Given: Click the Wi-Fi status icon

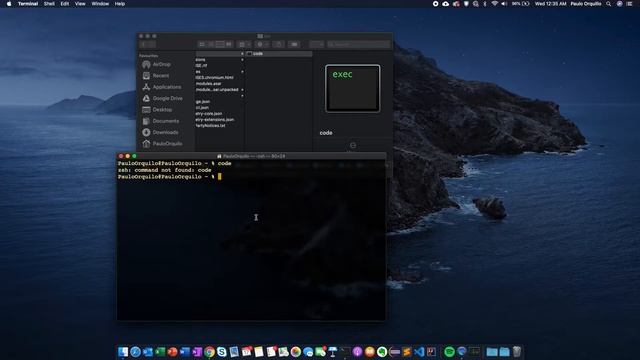Looking at the screenshot, I should coord(494,4).
